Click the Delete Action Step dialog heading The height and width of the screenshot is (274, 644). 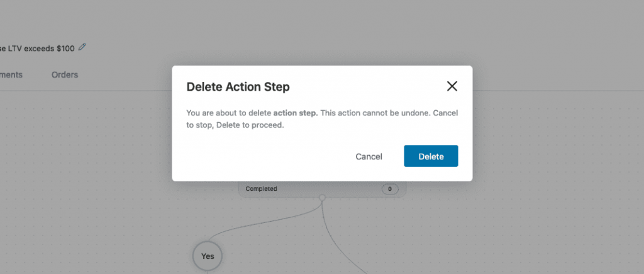[238, 87]
